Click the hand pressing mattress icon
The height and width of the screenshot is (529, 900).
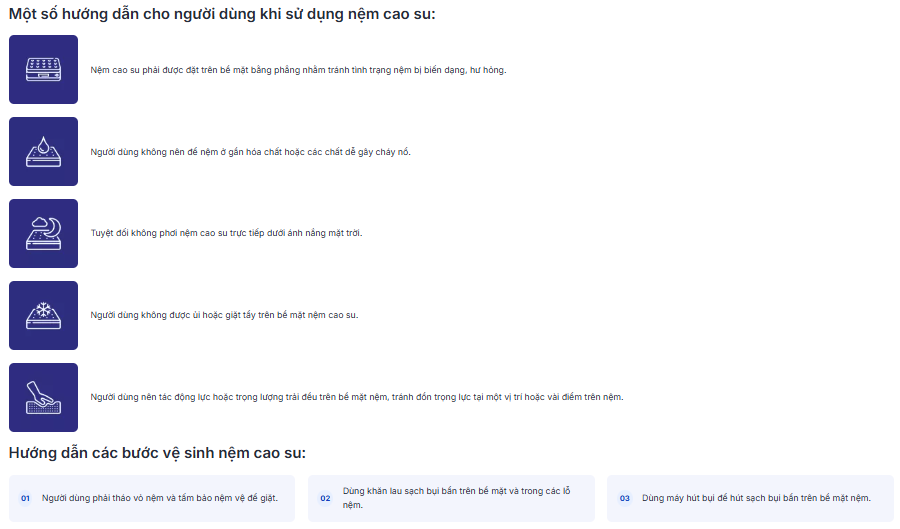point(43,398)
